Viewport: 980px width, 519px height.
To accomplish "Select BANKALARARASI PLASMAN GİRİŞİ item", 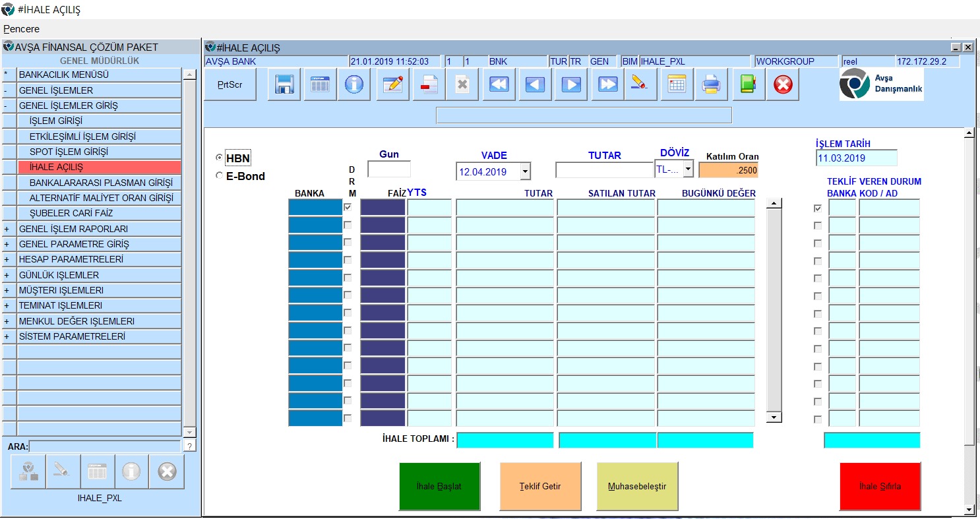I will click(x=99, y=183).
